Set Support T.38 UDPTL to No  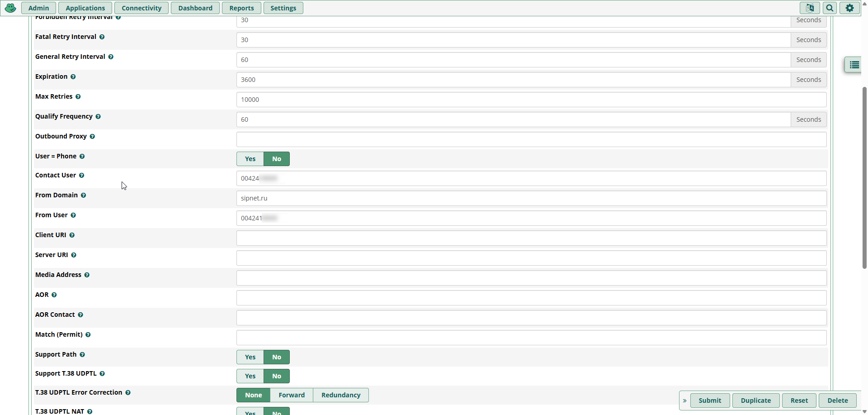(277, 376)
